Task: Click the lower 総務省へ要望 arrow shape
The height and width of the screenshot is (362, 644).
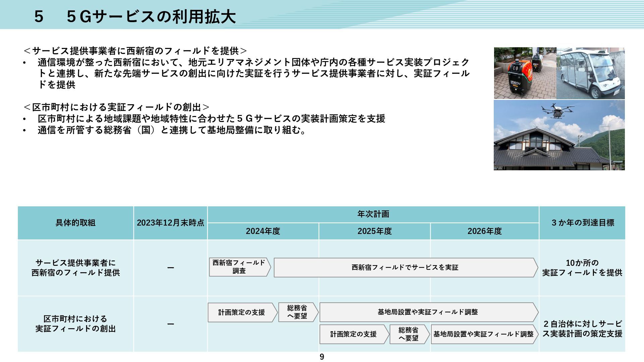Action: (x=409, y=334)
